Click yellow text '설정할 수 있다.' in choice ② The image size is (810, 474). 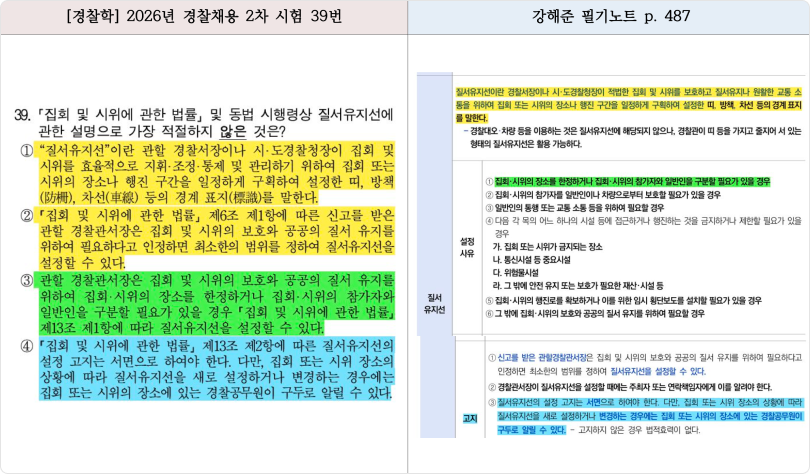coord(82,263)
